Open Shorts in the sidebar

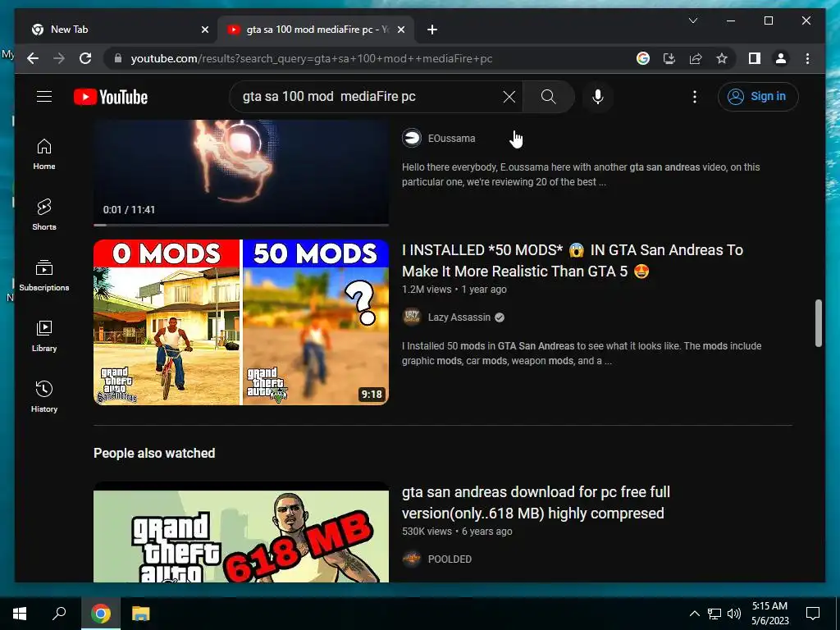(44, 215)
